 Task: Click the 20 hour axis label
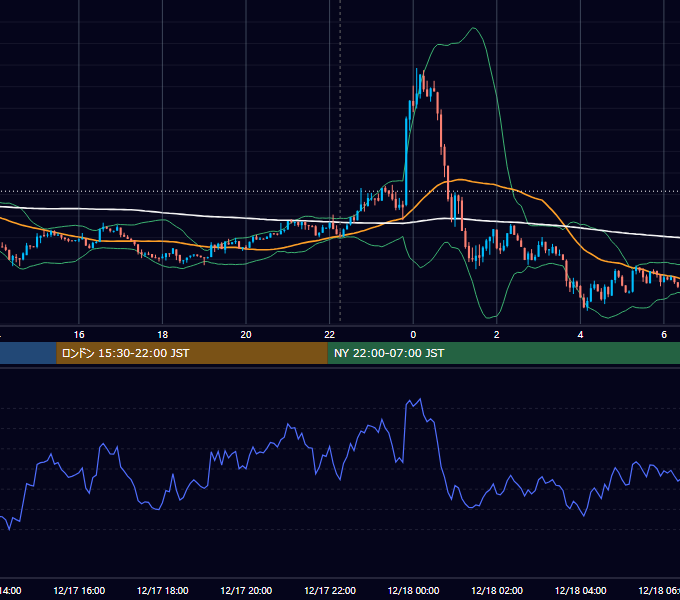click(246, 334)
